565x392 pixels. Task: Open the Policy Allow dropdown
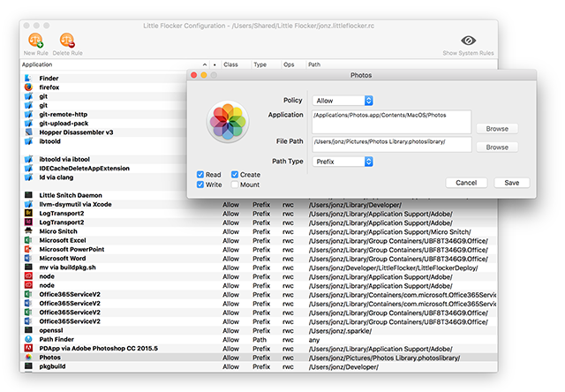(x=343, y=101)
